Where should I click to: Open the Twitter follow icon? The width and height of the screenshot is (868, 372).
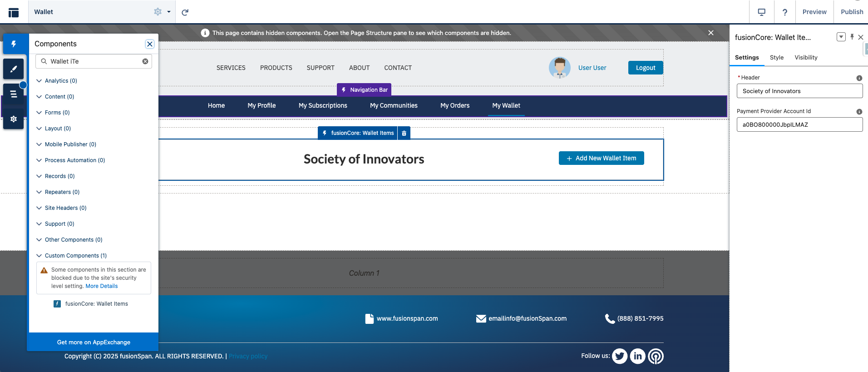pyautogui.click(x=620, y=356)
